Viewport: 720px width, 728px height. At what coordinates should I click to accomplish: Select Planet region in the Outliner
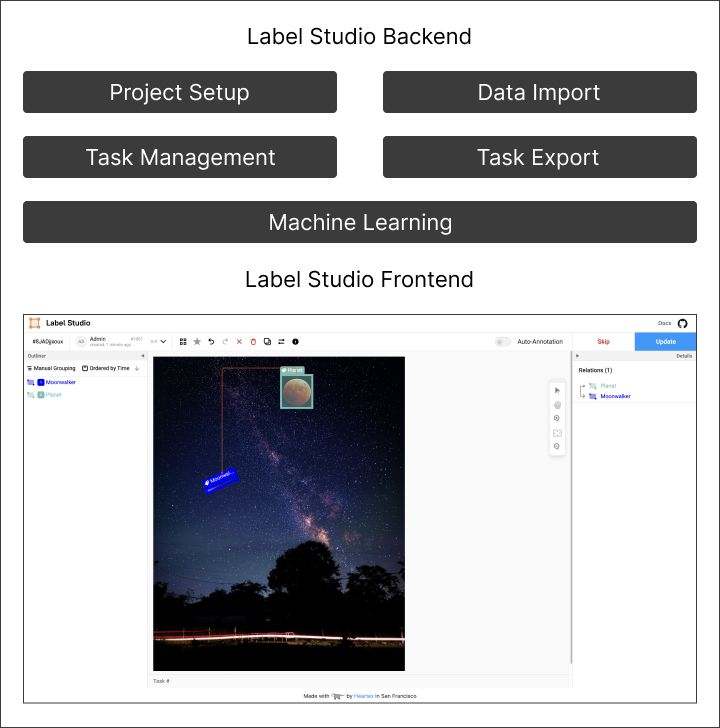tap(53, 395)
